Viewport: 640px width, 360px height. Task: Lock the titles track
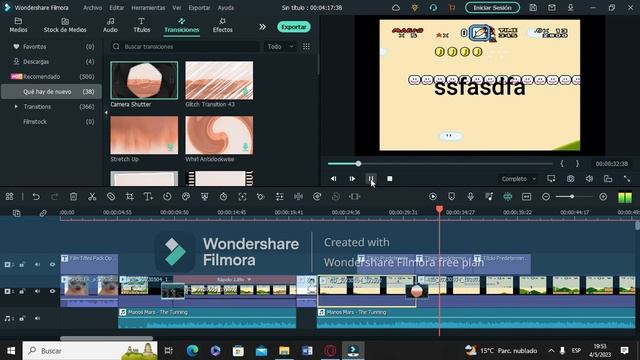coord(22,264)
